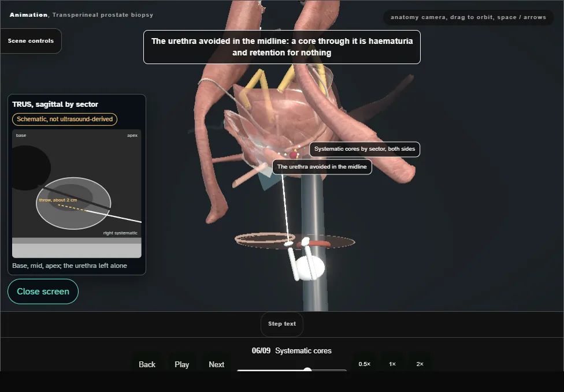This screenshot has height=392, width=564.
Task: Click the 'right systematic' label in schematic
Action: coord(120,233)
